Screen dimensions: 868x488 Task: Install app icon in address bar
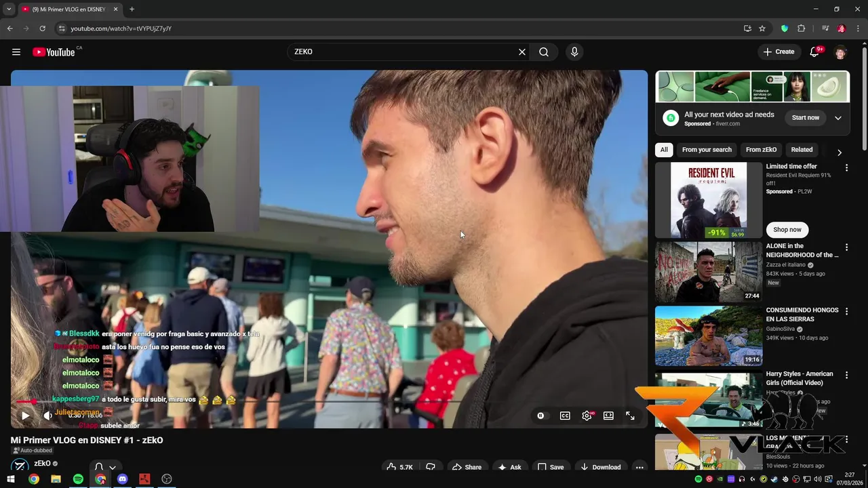(747, 28)
